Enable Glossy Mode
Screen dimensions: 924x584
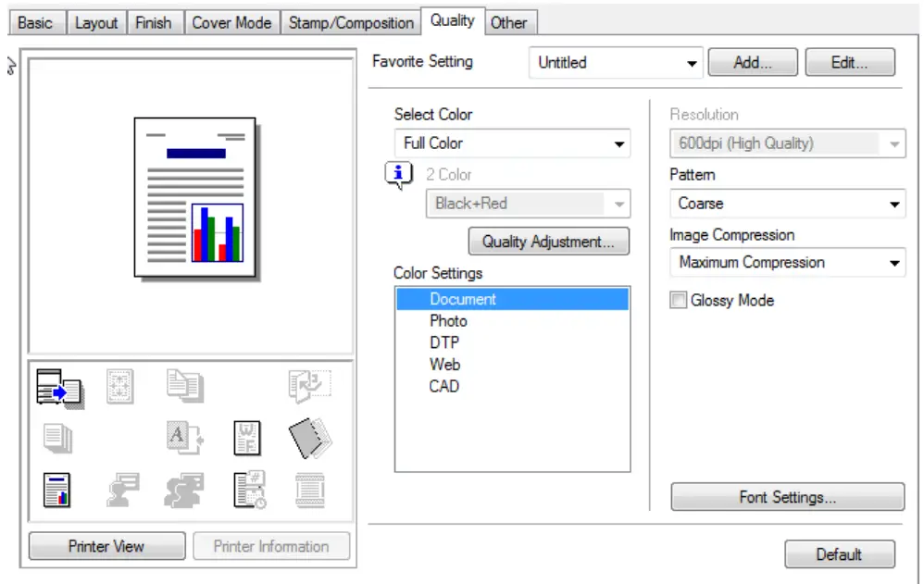tap(678, 300)
